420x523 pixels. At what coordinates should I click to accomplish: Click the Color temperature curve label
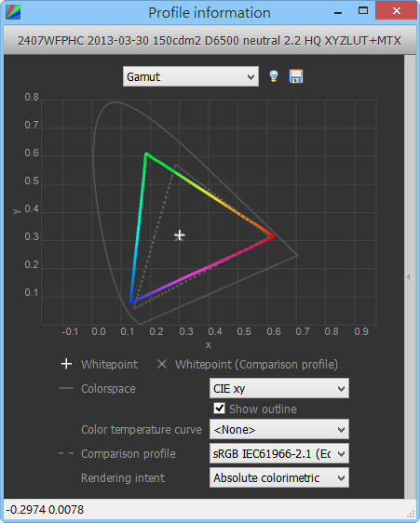point(142,430)
